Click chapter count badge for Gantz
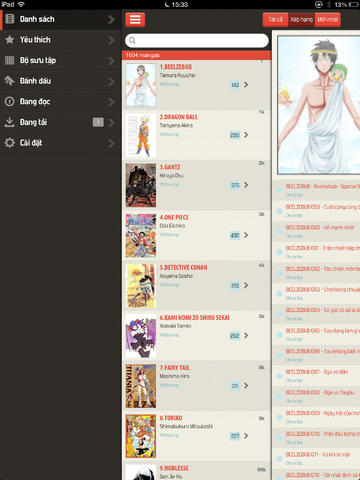This screenshot has height=480, width=360. click(x=235, y=185)
